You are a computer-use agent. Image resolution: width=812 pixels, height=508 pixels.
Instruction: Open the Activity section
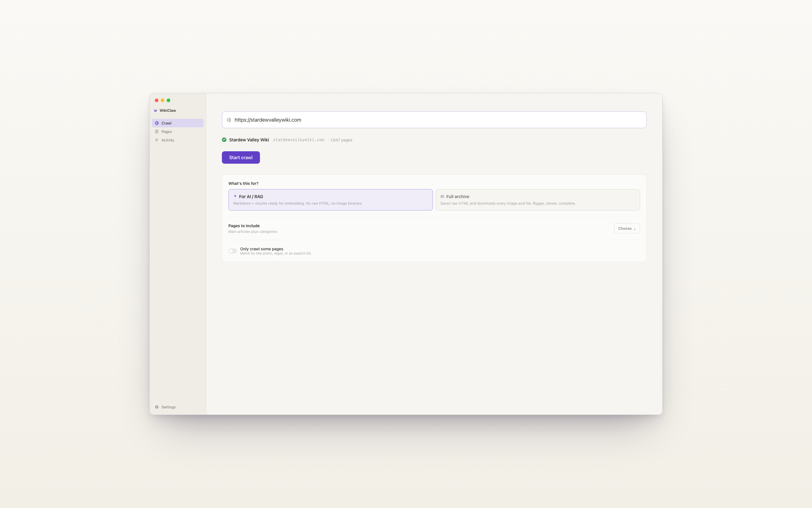point(178,140)
